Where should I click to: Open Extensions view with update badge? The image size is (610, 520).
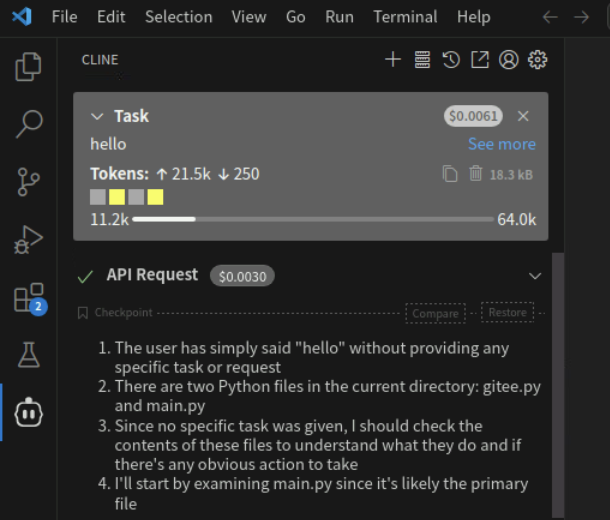pos(29,297)
